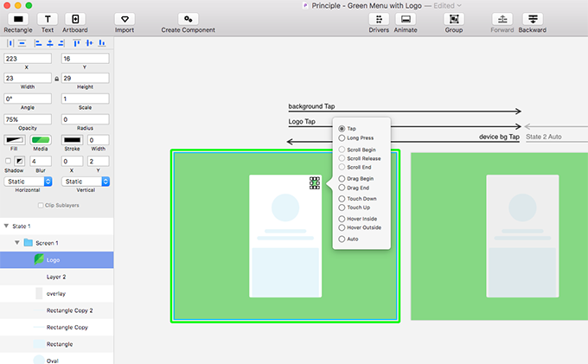This screenshot has width=588, height=364.
Task: Click the Opacity input field
Action: tap(29, 118)
